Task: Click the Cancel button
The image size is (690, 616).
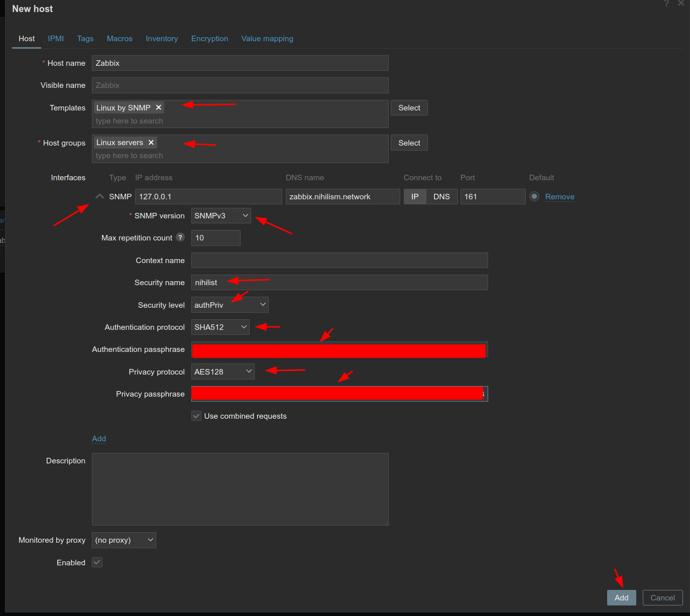Action: click(x=663, y=597)
